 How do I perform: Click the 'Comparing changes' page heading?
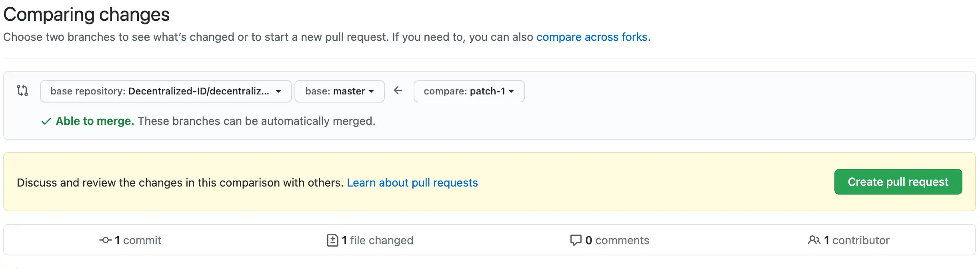point(86,15)
